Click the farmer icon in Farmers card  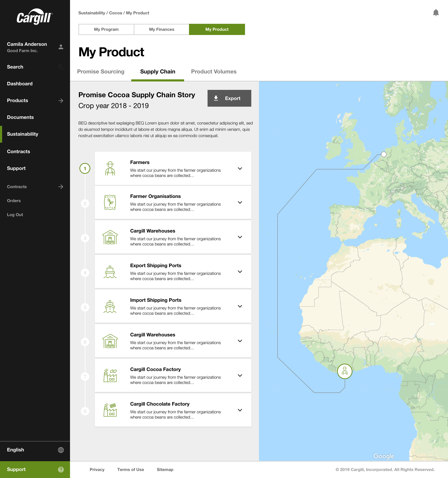[x=110, y=168]
